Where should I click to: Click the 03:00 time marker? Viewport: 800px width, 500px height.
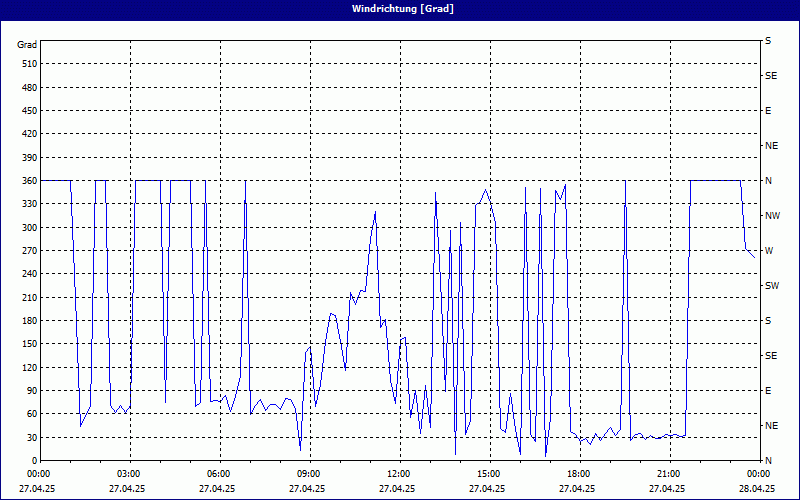coord(128,473)
